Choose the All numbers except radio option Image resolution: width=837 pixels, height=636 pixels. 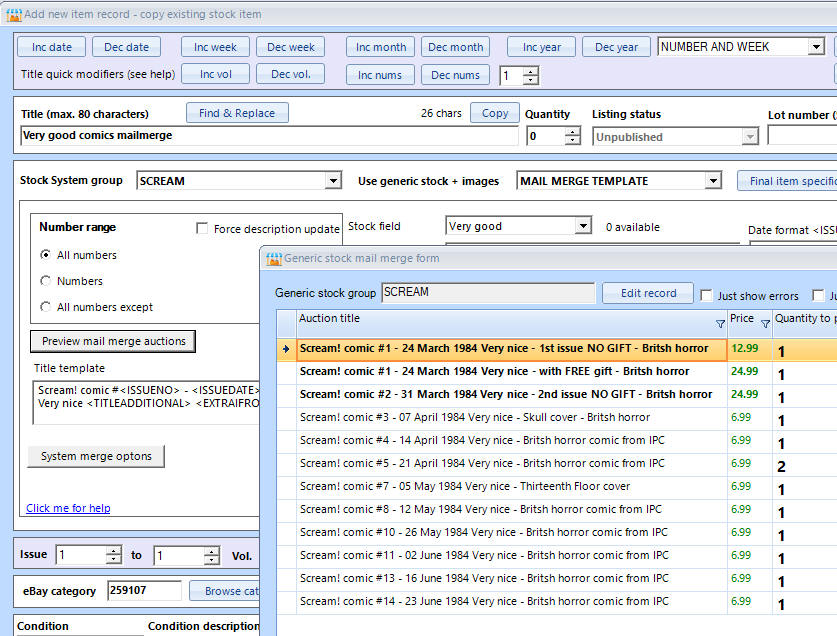click(46, 307)
